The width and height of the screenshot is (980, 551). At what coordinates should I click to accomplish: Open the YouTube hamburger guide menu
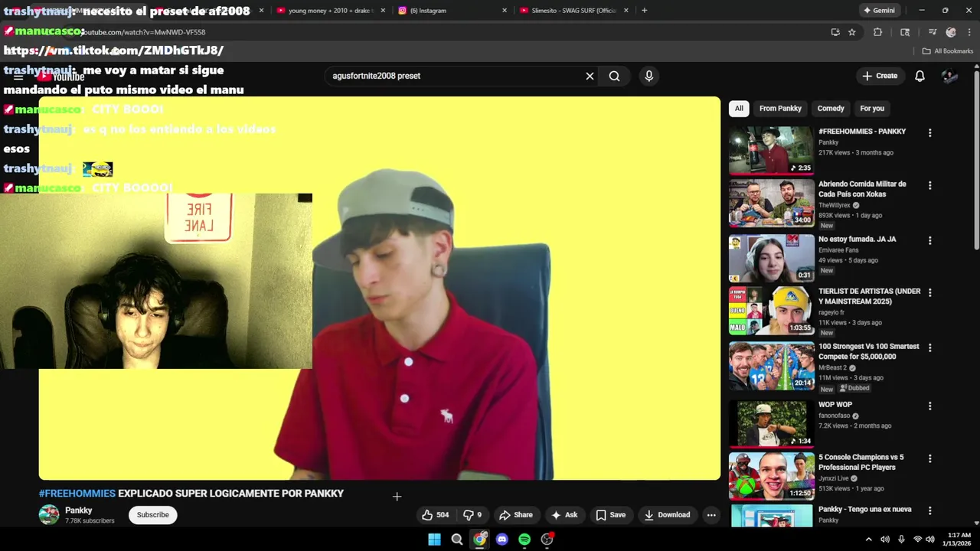coord(18,77)
